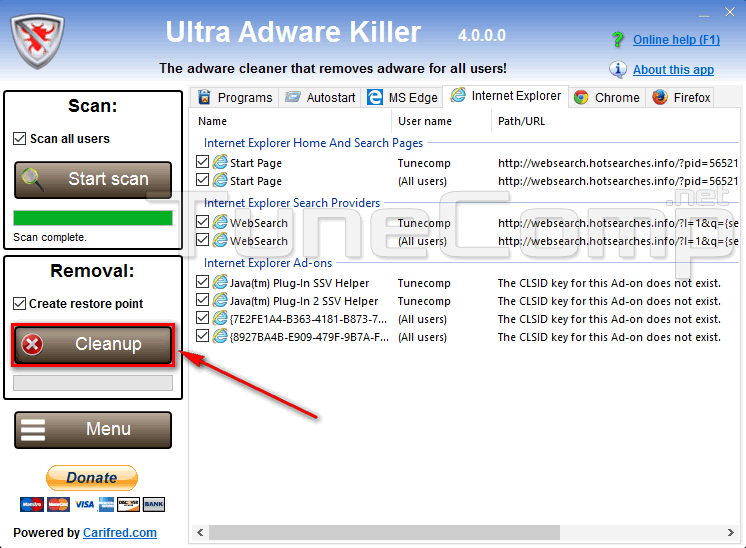Open the Menu button
This screenshot has width=746, height=548.
pos(93,430)
